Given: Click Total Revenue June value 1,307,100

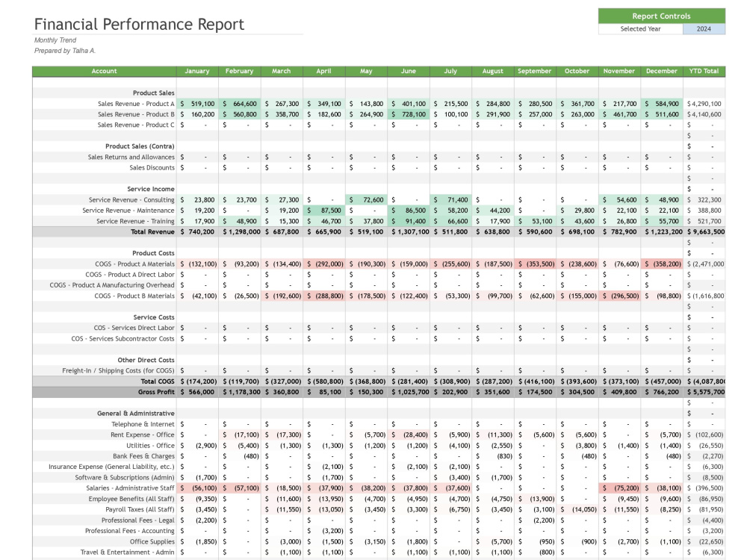Looking at the screenshot, I should pyautogui.click(x=409, y=232).
